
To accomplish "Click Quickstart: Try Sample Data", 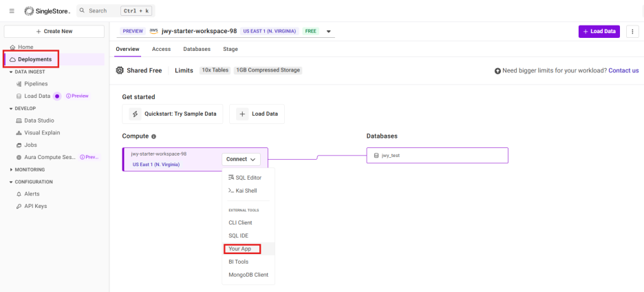I will 173,114.
